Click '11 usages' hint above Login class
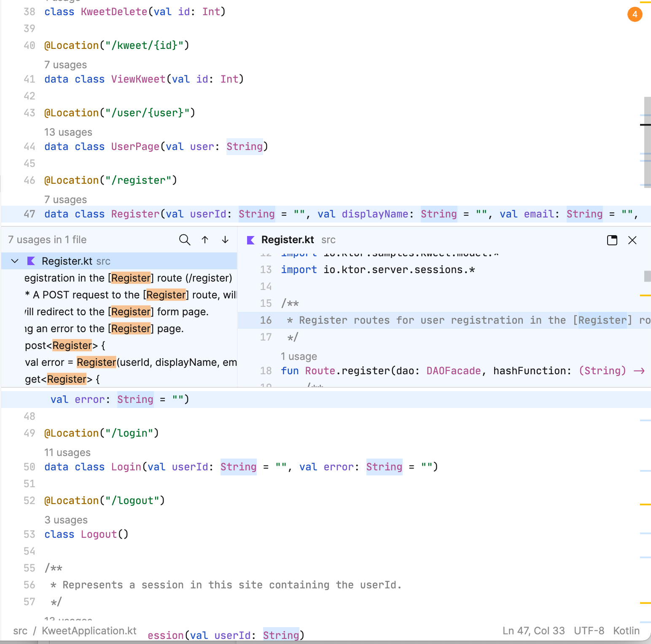The width and height of the screenshot is (651, 644). pos(67,453)
